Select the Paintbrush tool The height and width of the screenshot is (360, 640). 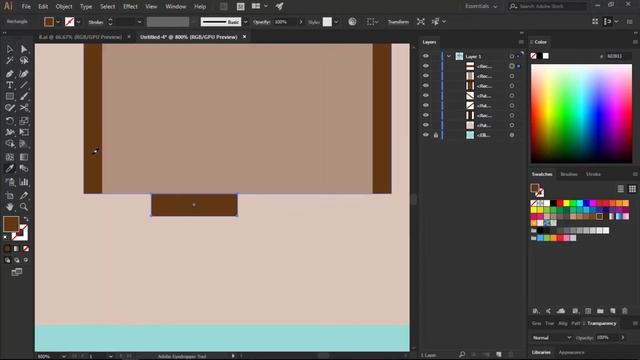24,97
